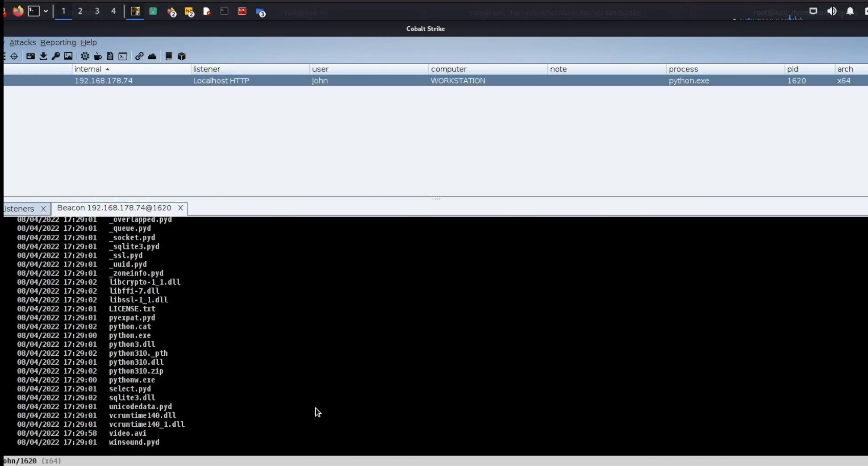Click the yellow taskbar app with badge 2
Viewport: 868px width, 466px height.
pyautogui.click(x=189, y=12)
